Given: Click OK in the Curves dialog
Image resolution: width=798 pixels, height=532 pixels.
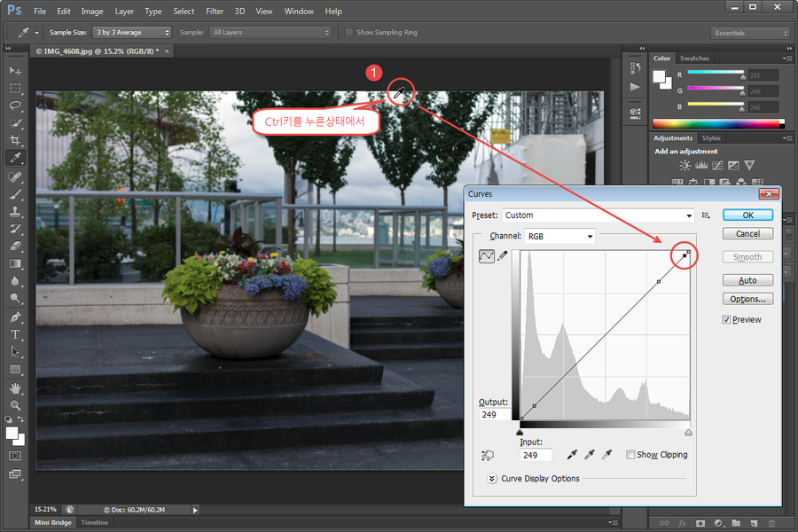Looking at the screenshot, I should coord(747,215).
